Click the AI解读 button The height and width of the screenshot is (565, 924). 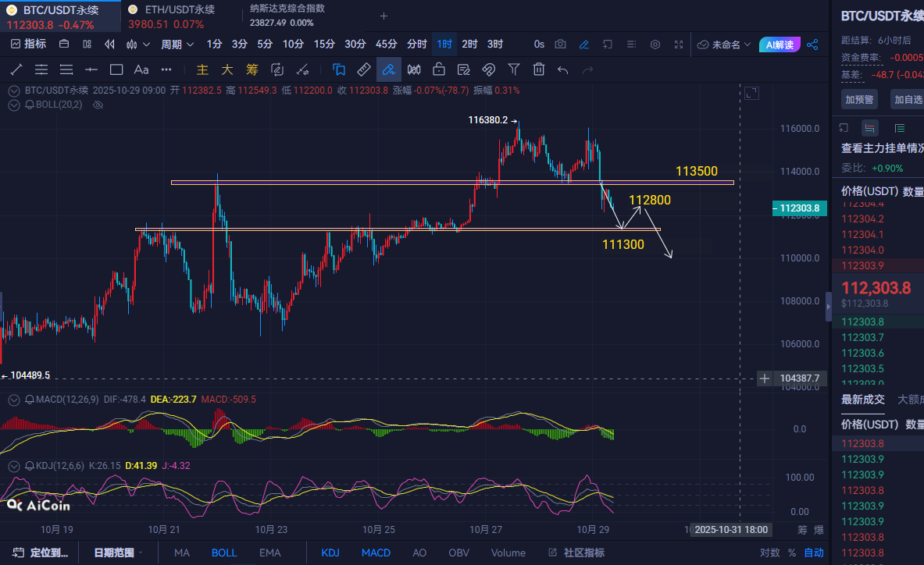coord(780,44)
